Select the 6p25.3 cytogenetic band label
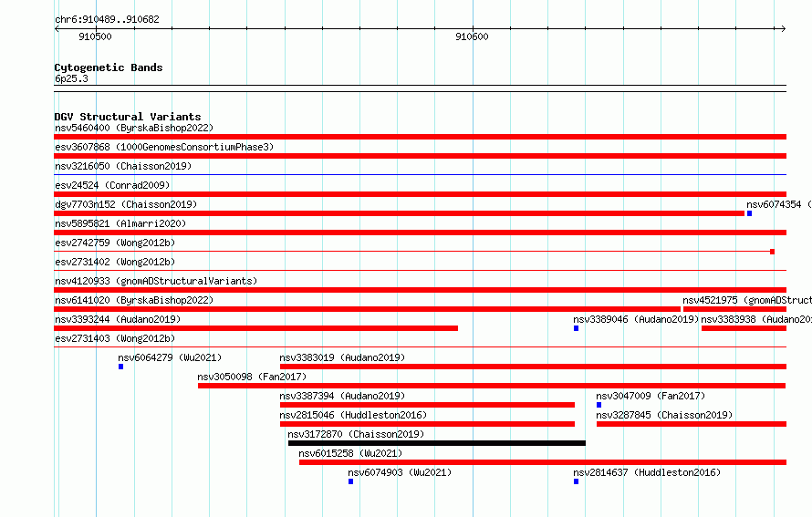812x517 pixels. 71,78
